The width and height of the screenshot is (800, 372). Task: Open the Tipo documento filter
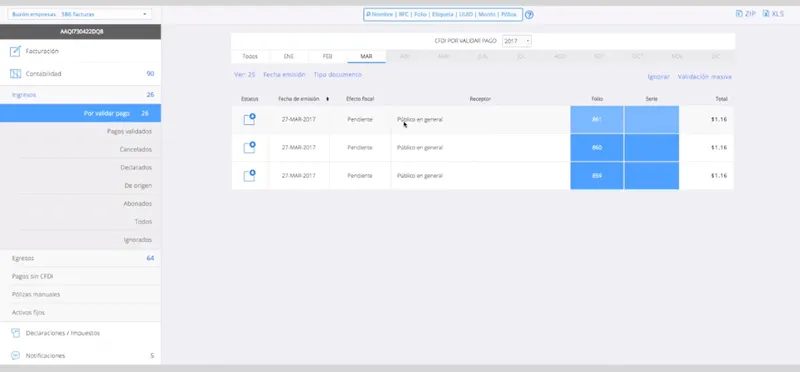click(338, 75)
